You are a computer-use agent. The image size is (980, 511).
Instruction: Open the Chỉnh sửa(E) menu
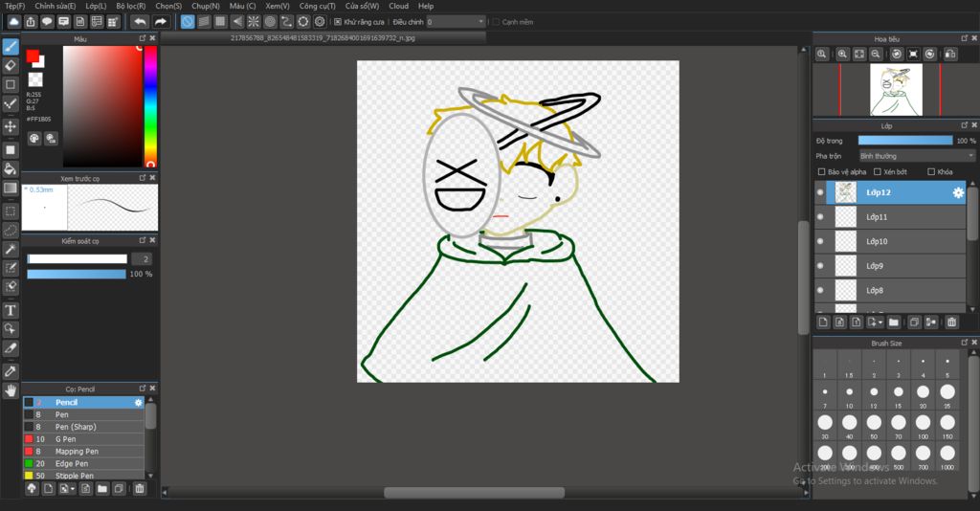pos(55,6)
